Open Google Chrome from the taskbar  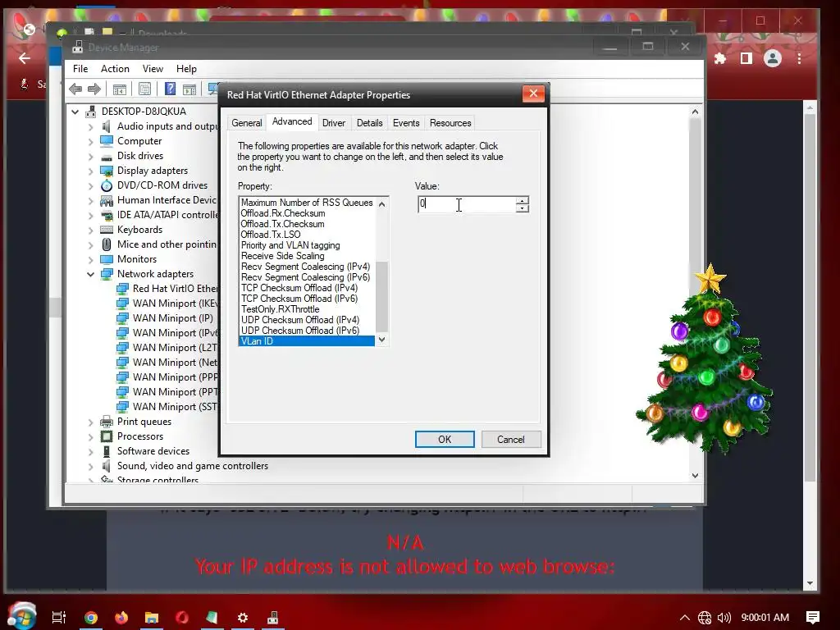91,618
